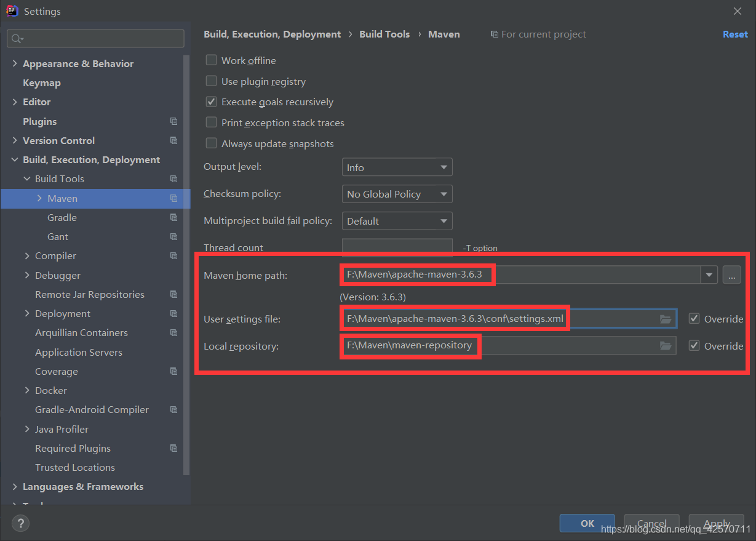Click project-level icon next to Gradle
Image resolution: width=756 pixels, height=541 pixels.
174,217
